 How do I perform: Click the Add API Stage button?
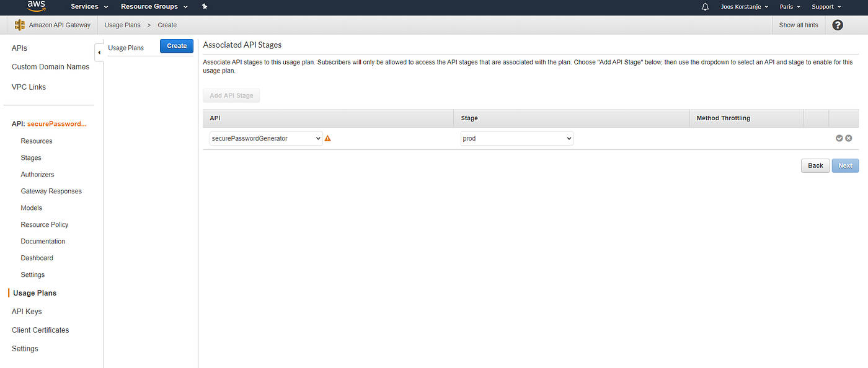point(231,96)
